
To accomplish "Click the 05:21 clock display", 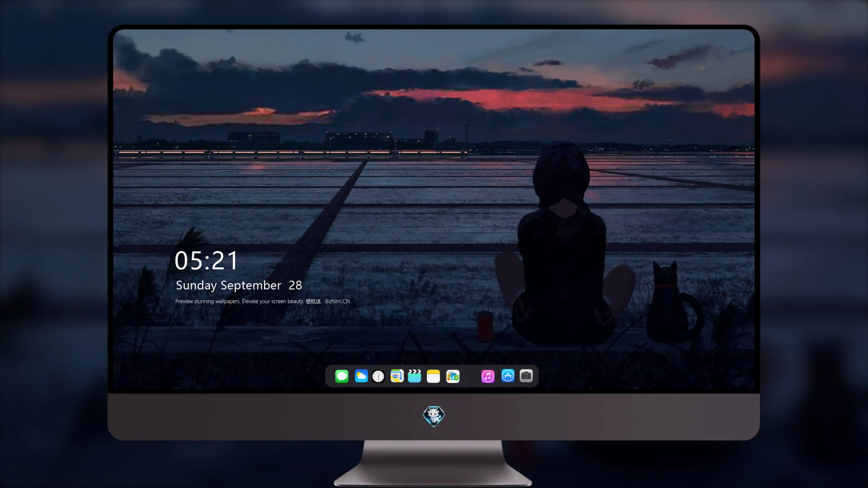I will coord(206,261).
